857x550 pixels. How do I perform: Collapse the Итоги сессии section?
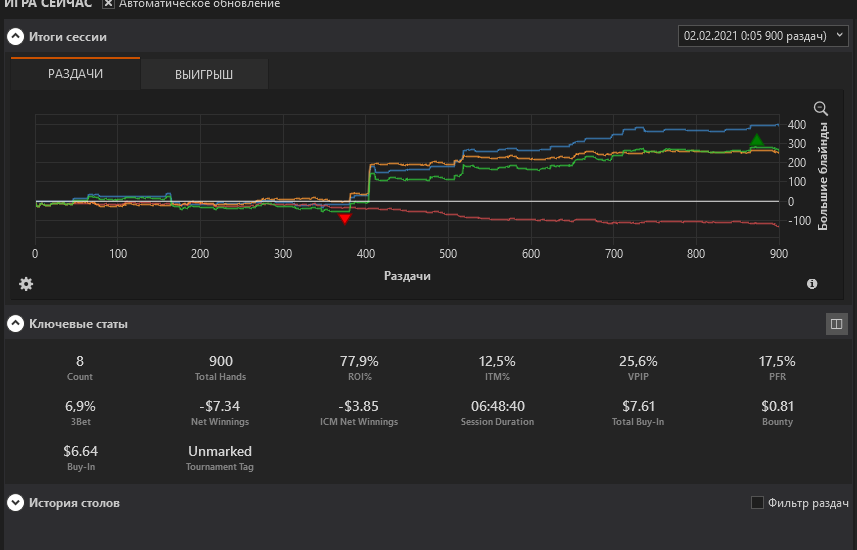(x=15, y=37)
